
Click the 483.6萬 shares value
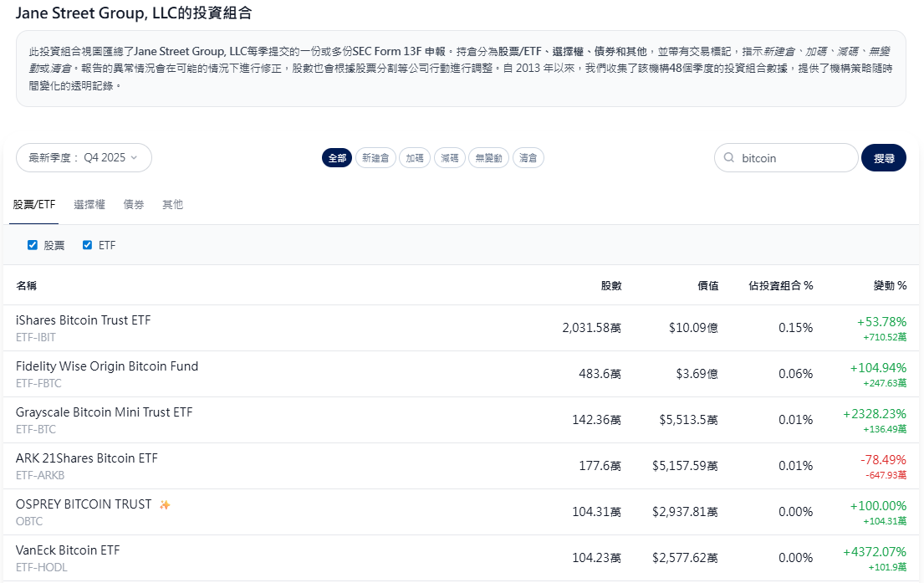pyautogui.click(x=600, y=374)
